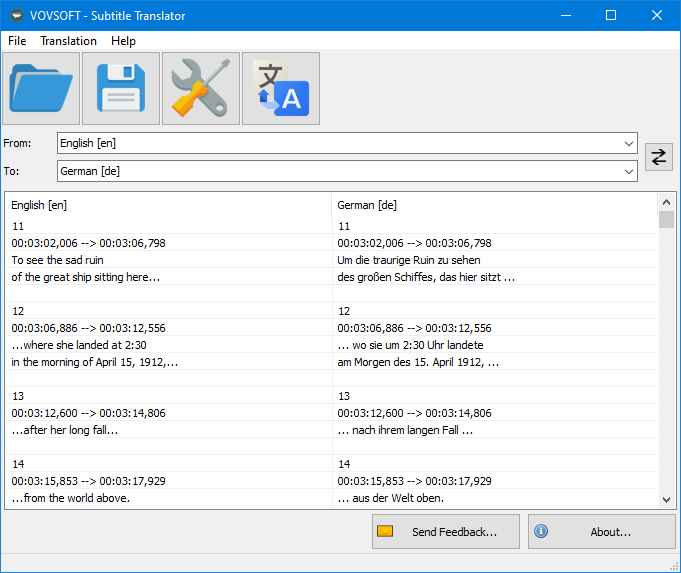Expand the To language dropdown arrow

(x=628, y=172)
